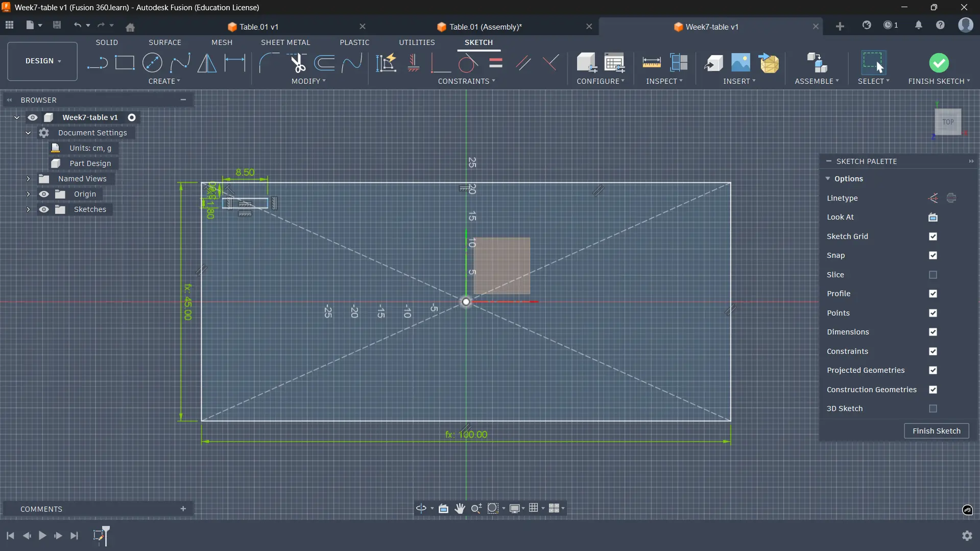Enable the Slice checkbox
980x551 pixels.
point(933,275)
